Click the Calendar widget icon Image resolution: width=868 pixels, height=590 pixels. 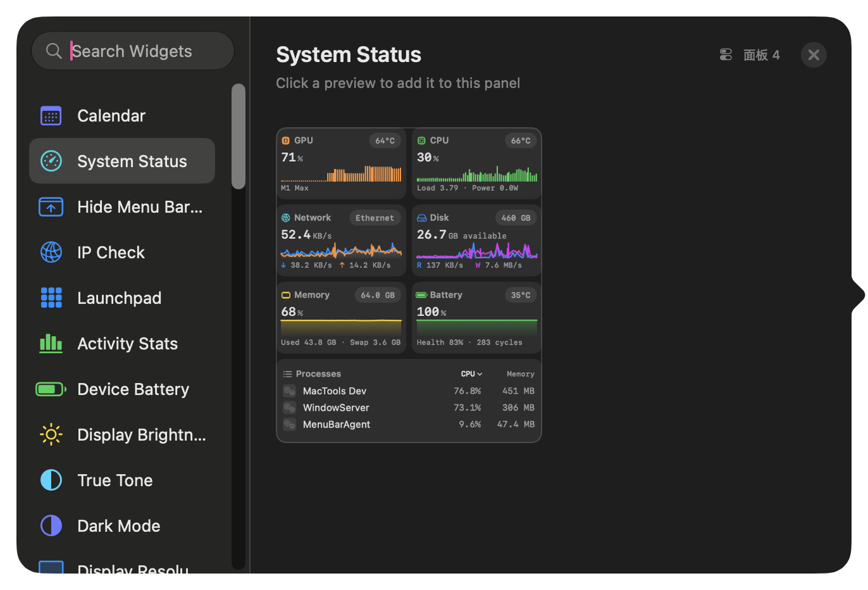click(x=51, y=116)
